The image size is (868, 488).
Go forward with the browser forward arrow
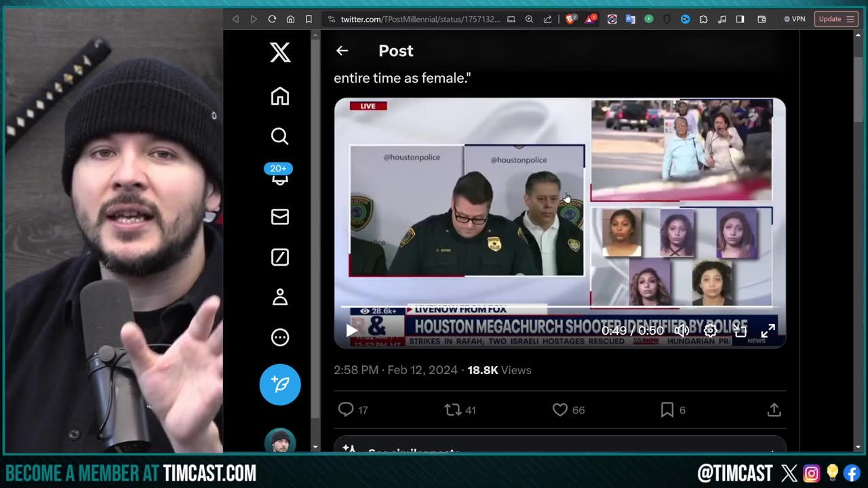point(254,19)
